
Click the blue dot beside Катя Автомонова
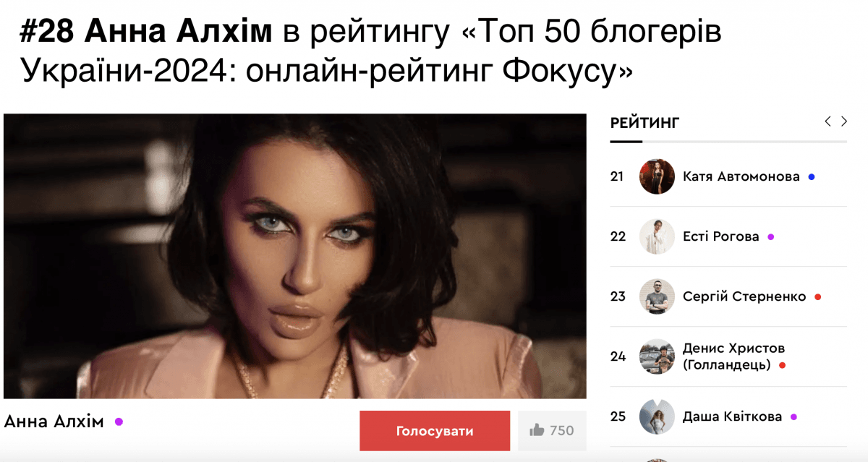[811, 177]
